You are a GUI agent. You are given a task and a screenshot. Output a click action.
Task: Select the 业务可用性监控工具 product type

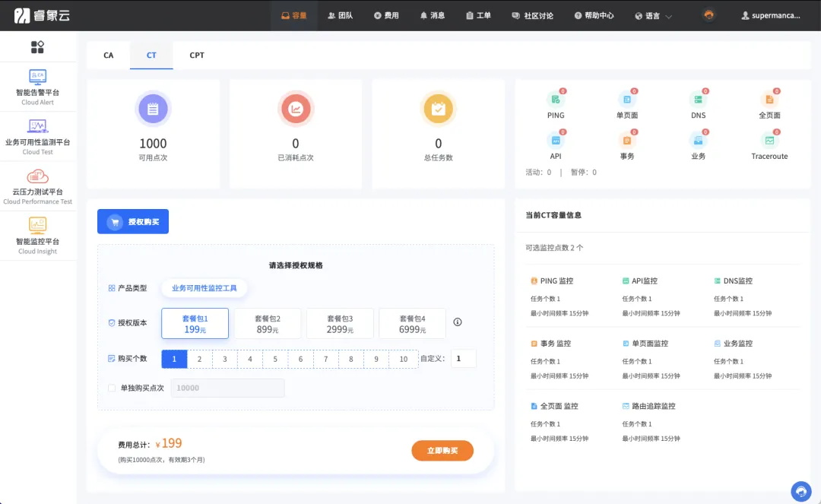point(204,288)
